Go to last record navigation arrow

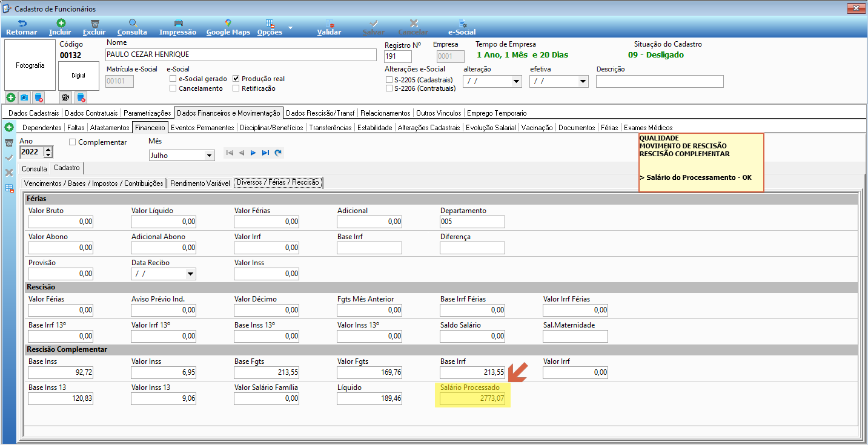tap(265, 153)
